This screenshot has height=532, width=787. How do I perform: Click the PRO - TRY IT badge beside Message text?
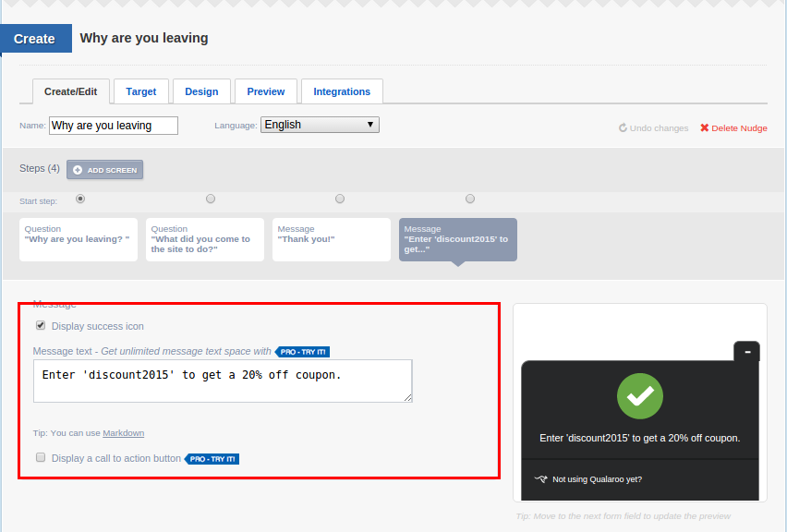[x=302, y=352]
